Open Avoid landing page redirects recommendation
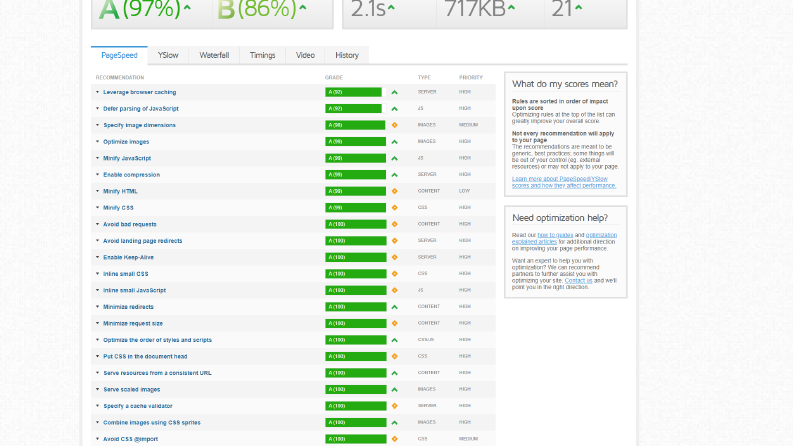Viewport: 793px width, 446px height. coord(143,241)
